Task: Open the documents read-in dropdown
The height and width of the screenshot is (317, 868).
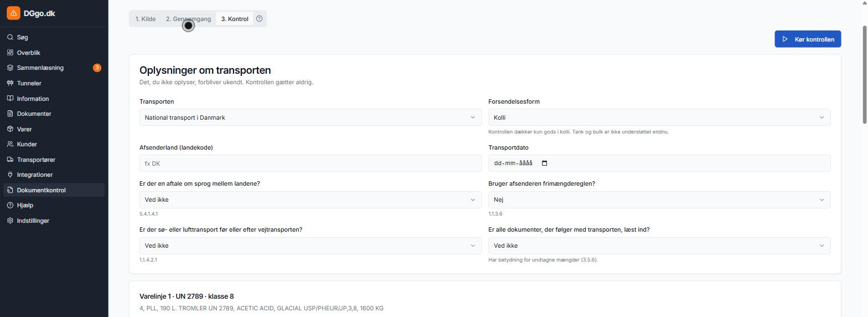Action: (x=659, y=246)
